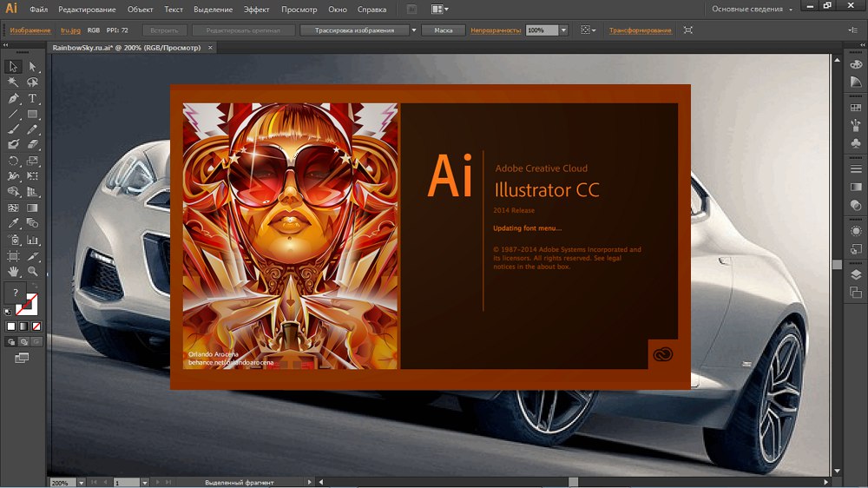The width and height of the screenshot is (868, 488).
Task: Select the Zoom magnifier tool
Action: point(33,272)
